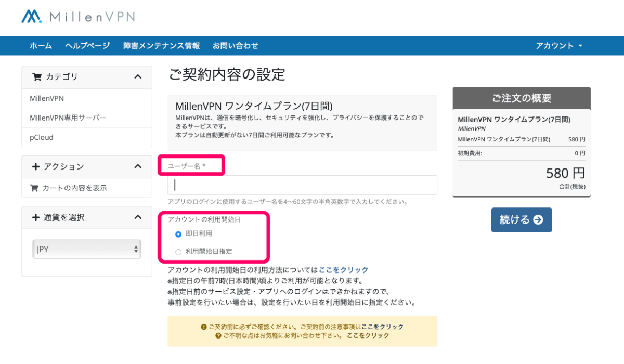Collapse the アクション panel chevron
This screenshot has height=364, width=624.
[x=138, y=166]
